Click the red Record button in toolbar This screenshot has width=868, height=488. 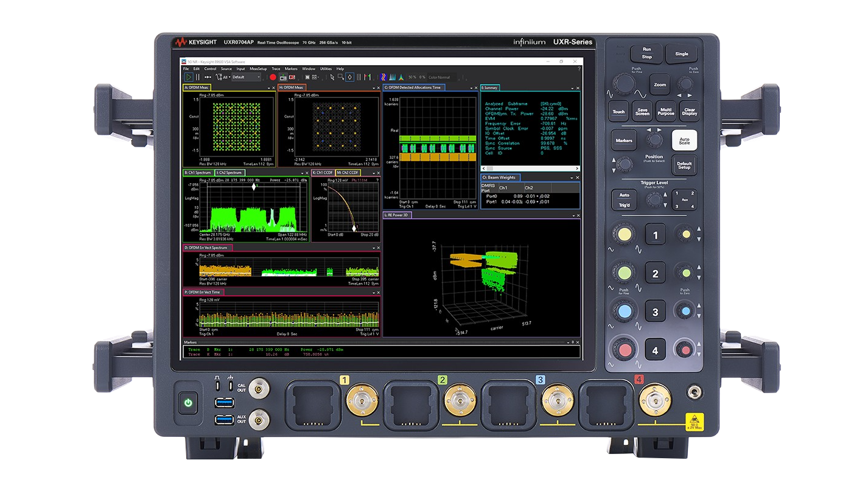tap(273, 77)
